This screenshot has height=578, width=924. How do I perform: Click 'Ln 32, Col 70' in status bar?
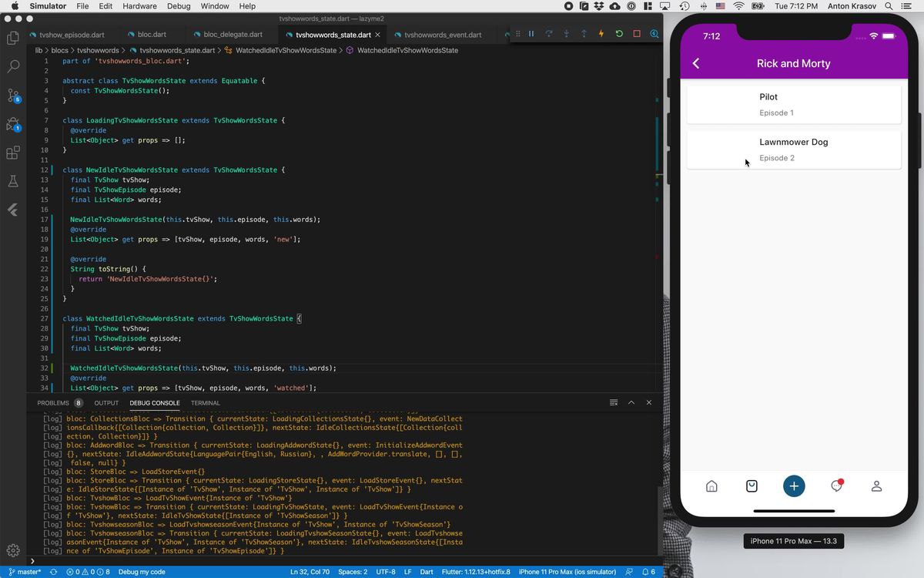[x=310, y=572]
